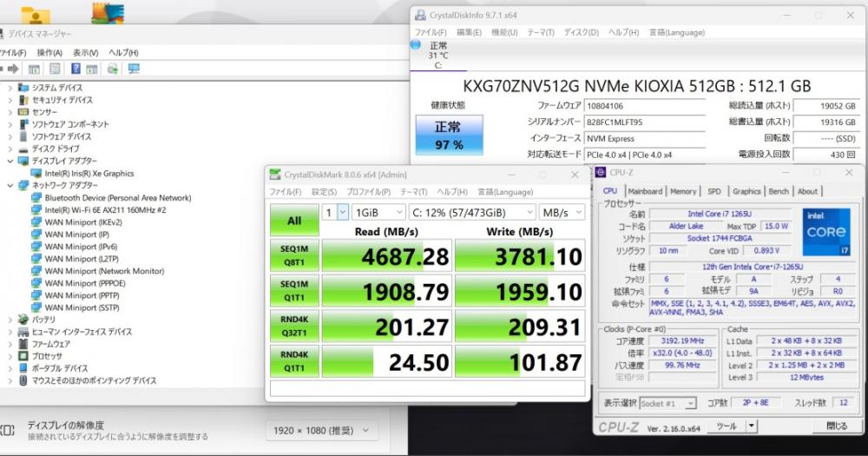868x456 pixels.
Task: Open the ツール dropdown arrow in CPU-Z
Action: [x=751, y=426]
